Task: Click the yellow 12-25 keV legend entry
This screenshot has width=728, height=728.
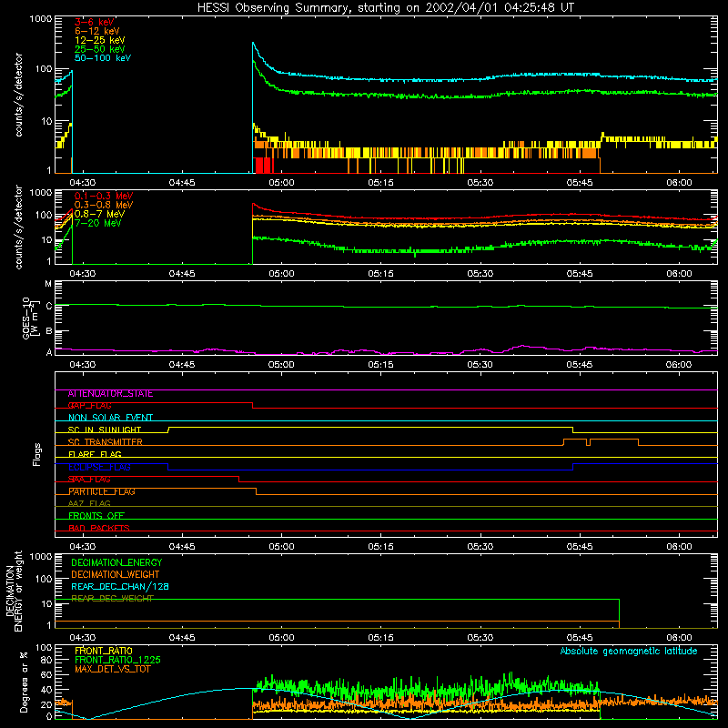Action: pyautogui.click(x=100, y=40)
